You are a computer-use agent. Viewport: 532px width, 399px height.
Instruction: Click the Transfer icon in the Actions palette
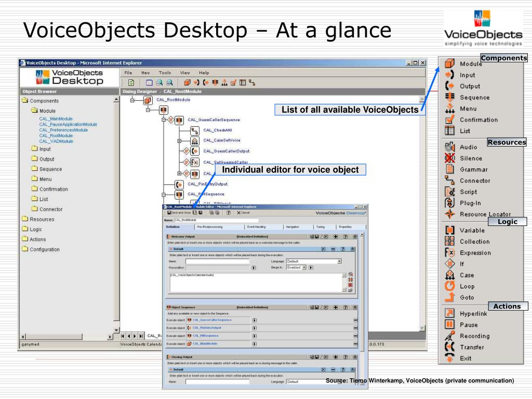449,347
